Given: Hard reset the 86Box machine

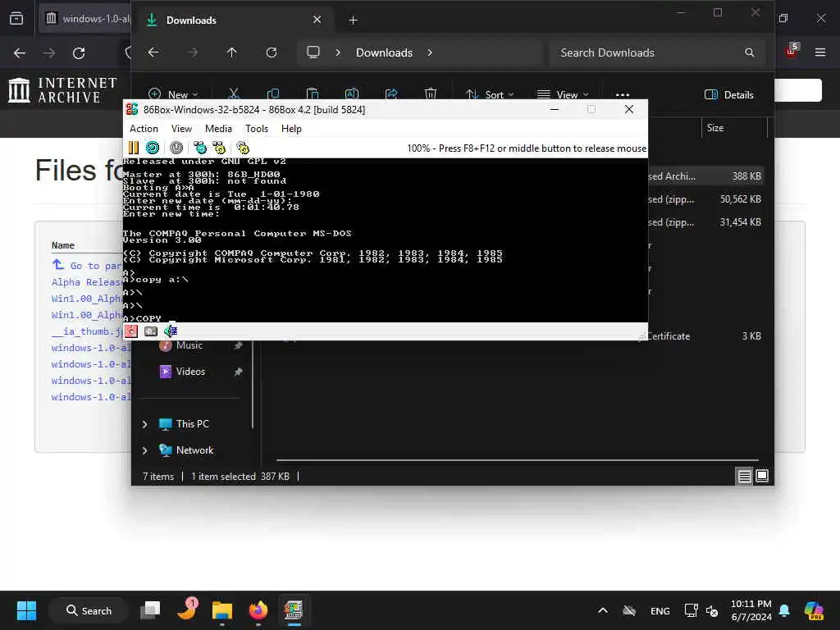Looking at the screenshot, I should [x=153, y=148].
